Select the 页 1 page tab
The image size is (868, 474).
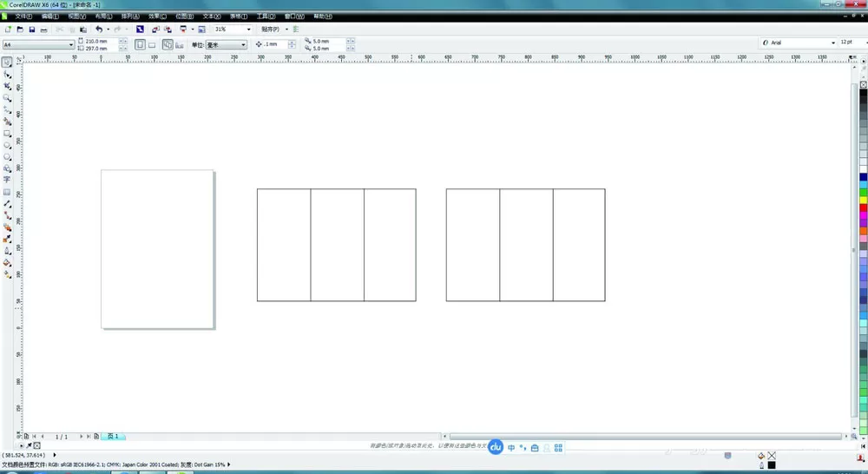coord(113,437)
